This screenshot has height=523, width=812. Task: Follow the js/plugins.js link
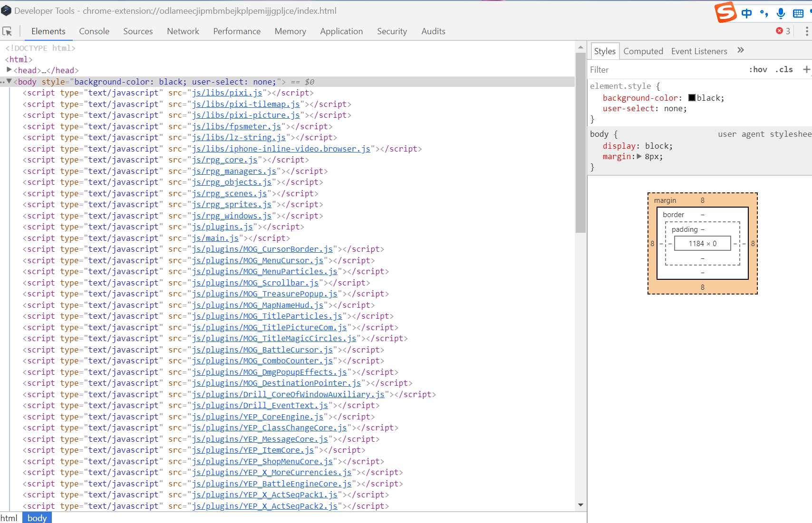tap(222, 227)
